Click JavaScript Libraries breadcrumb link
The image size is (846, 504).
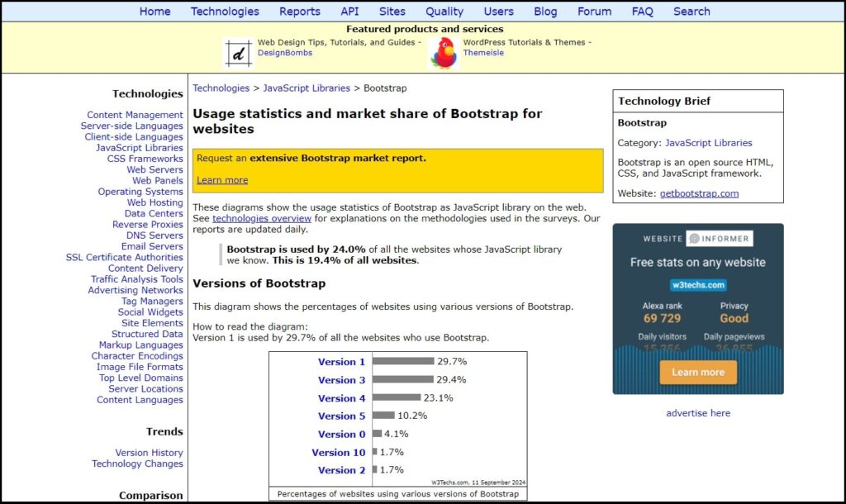[x=307, y=88]
